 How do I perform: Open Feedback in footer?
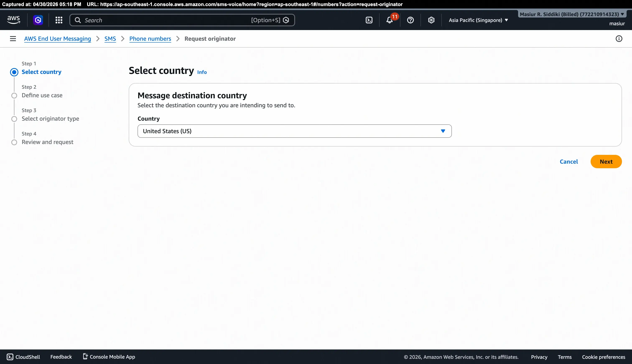pyautogui.click(x=61, y=357)
